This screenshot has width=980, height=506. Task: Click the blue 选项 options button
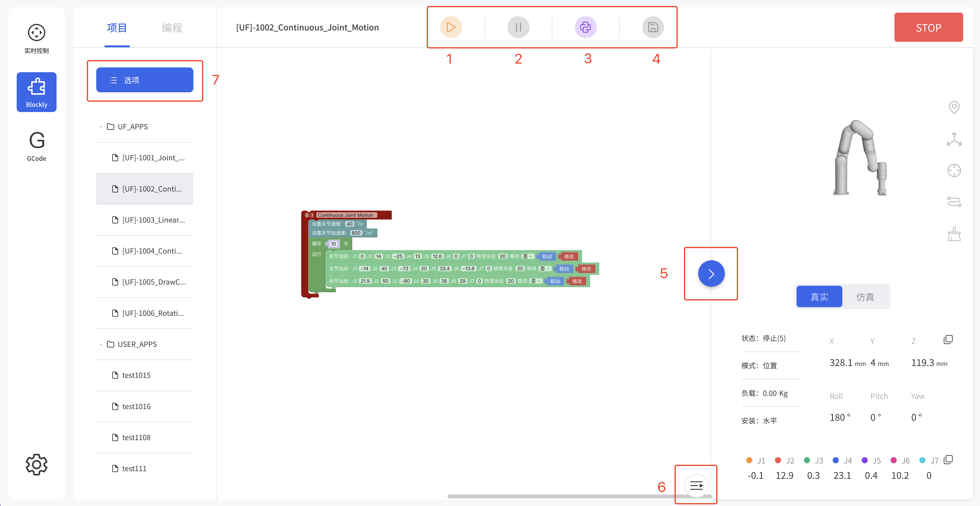[x=145, y=80]
